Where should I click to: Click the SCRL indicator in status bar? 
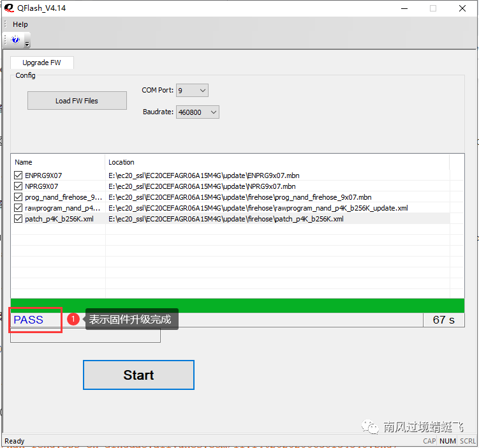coord(468,441)
